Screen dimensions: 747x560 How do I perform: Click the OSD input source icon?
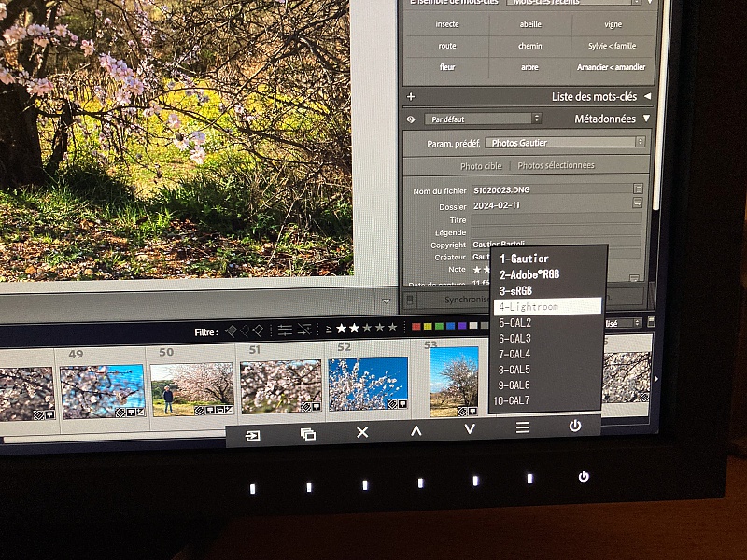coord(253,435)
